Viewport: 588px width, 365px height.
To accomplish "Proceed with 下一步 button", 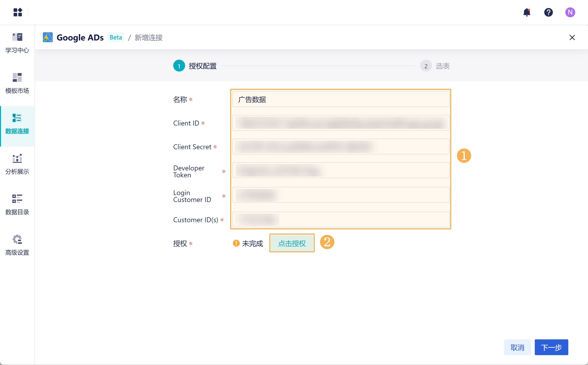I will 551,347.
